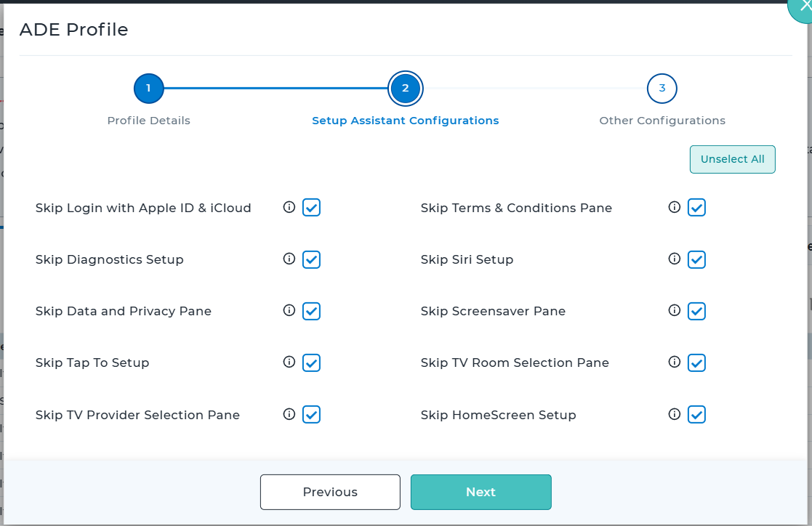Uncheck Skip Login with Apple ID & iCloud
This screenshot has width=812, height=526.
pos(311,208)
